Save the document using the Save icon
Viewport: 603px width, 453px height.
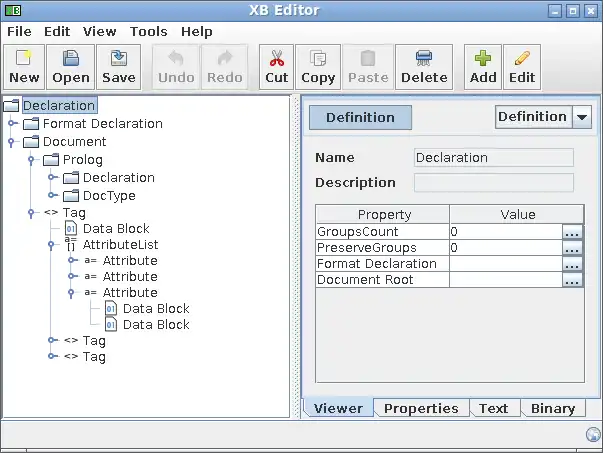119,66
